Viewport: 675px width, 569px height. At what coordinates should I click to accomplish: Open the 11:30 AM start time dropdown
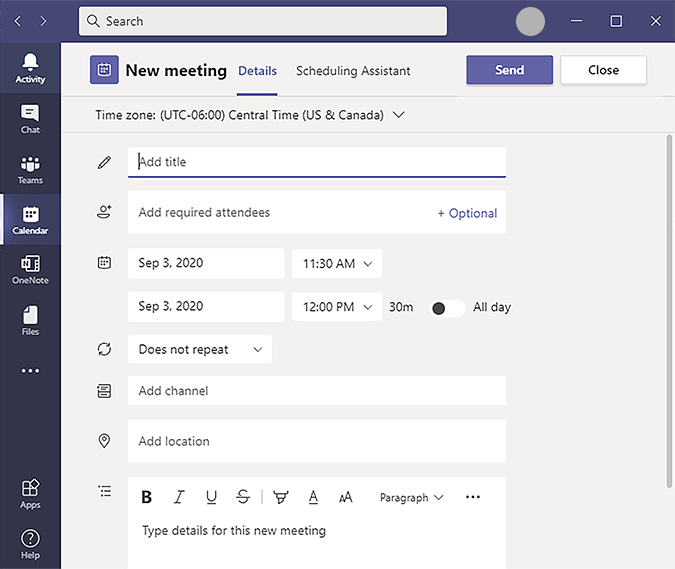[x=337, y=264]
